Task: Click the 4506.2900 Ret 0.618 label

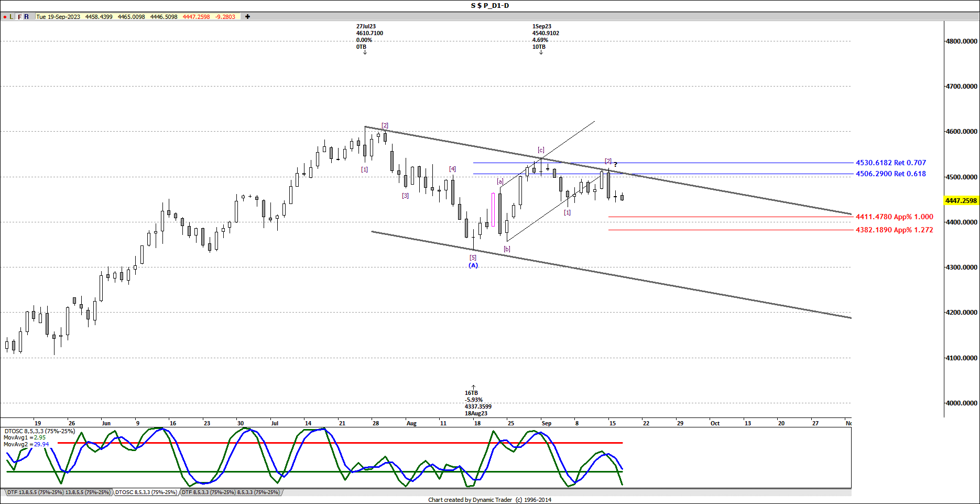Action: tap(890, 174)
